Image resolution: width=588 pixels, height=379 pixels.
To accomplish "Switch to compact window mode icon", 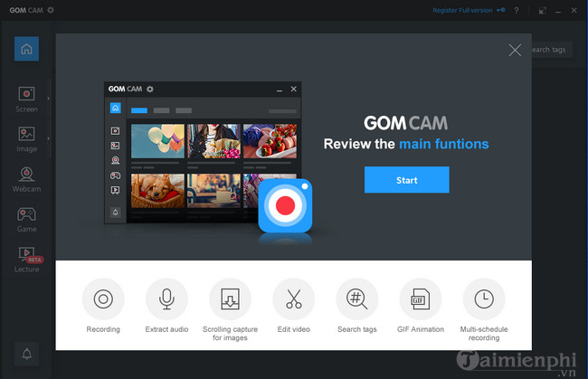I will pyautogui.click(x=542, y=11).
